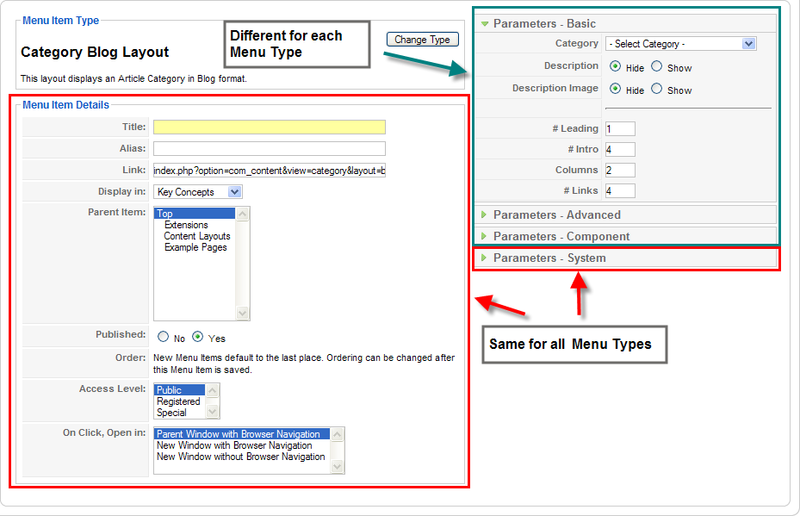Image resolution: width=800 pixels, height=516 pixels.
Task: Click the Change Type button
Action: (x=423, y=40)
